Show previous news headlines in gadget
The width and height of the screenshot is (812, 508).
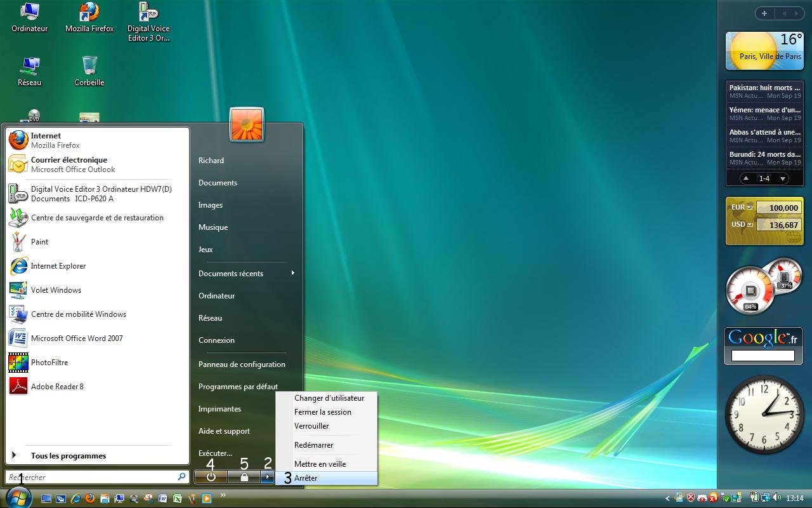coord(746,179)
